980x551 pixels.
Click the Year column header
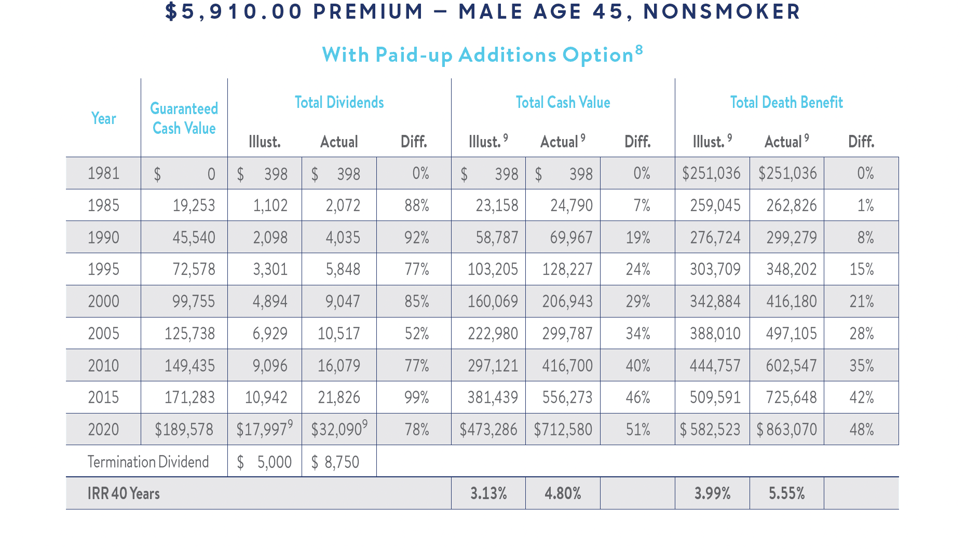pyautogui.click(x=103, y=118)
